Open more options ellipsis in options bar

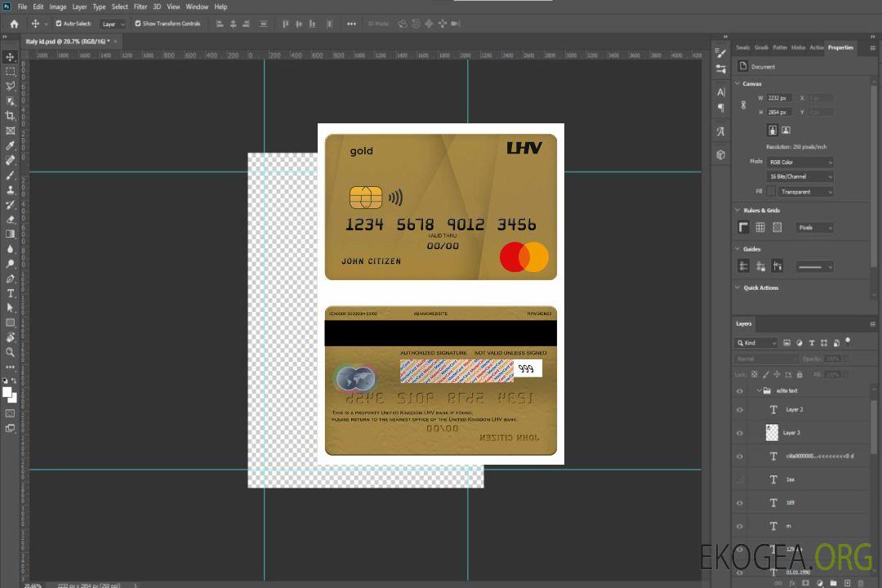351,24
